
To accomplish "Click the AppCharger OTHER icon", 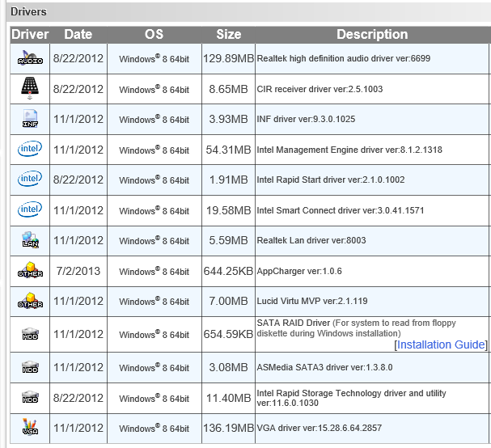I will [30, 270].
